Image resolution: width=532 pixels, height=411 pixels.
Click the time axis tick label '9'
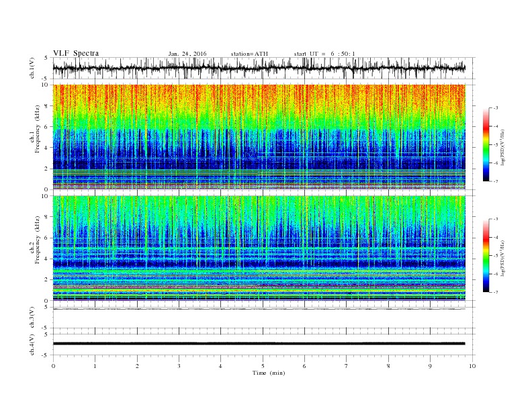(430, 366)
